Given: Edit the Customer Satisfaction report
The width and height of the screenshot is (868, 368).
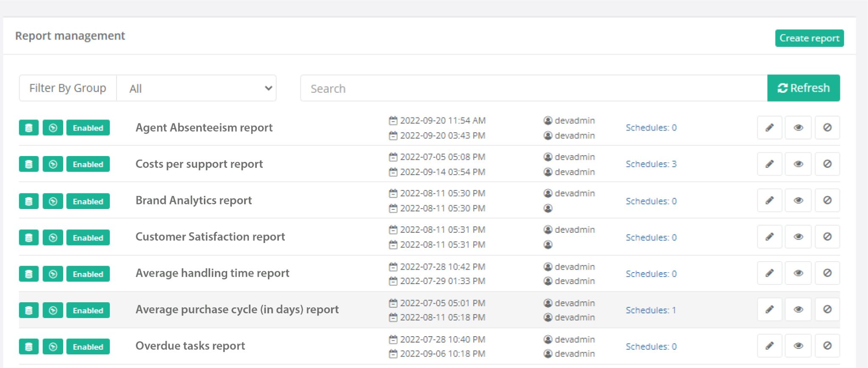Looking at the screenshot, I should coord(770,237).
